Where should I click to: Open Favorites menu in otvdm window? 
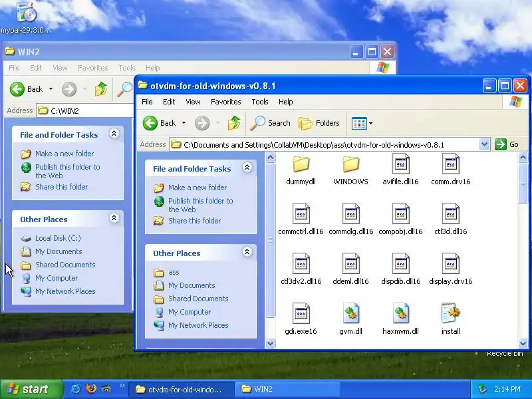click(x=225, y=102)
